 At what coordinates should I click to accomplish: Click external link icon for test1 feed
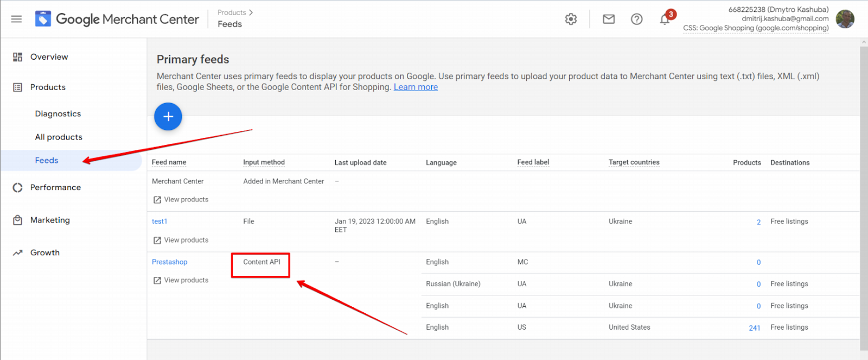point(157,240)
